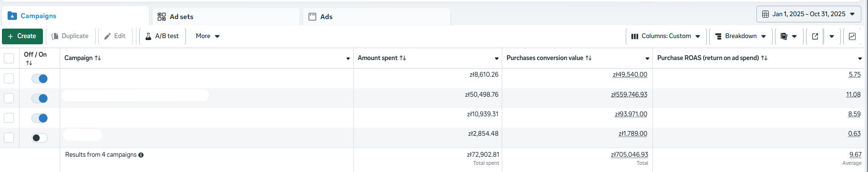Open the Breakdown dropdown
The height and width of the screenshot is (172, 868).
[741, 36]
